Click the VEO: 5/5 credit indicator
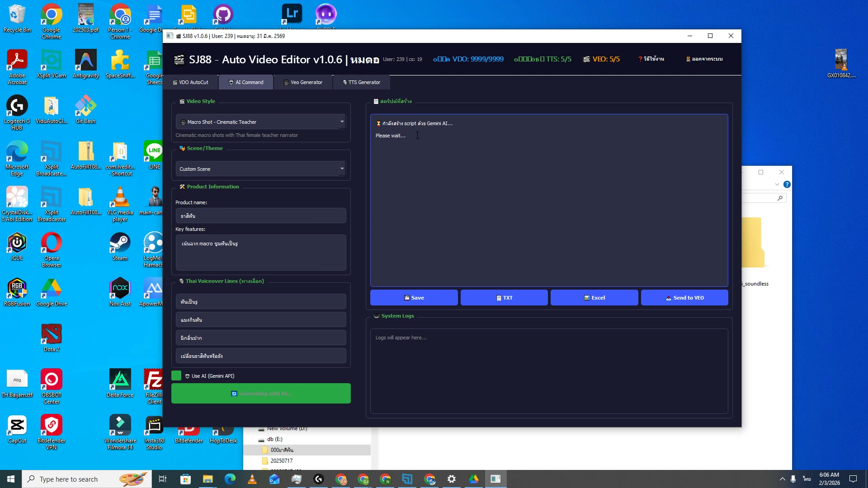The height and width of the screenshot is (488, 868). point(601,59)
